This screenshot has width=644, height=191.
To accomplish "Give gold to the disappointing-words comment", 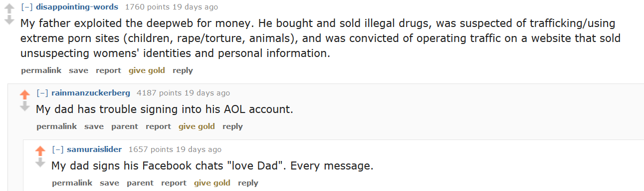I will click(x=147, y=70).
